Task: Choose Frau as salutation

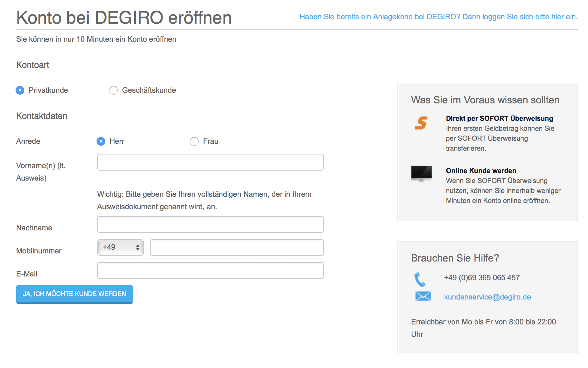Action: pos(194,141)
